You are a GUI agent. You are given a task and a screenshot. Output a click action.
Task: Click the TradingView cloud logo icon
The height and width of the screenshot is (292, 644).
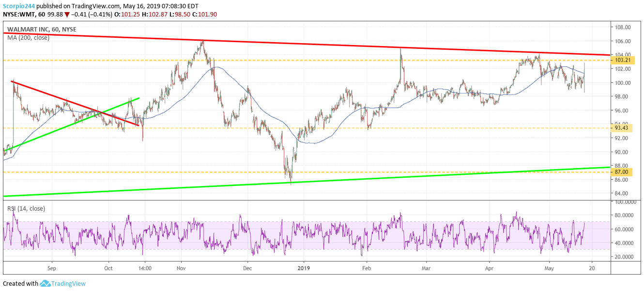click(46, 283)
